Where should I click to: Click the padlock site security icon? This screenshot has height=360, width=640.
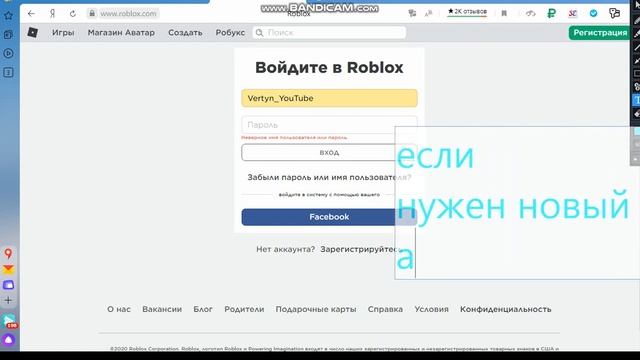(x=92, y=13)
